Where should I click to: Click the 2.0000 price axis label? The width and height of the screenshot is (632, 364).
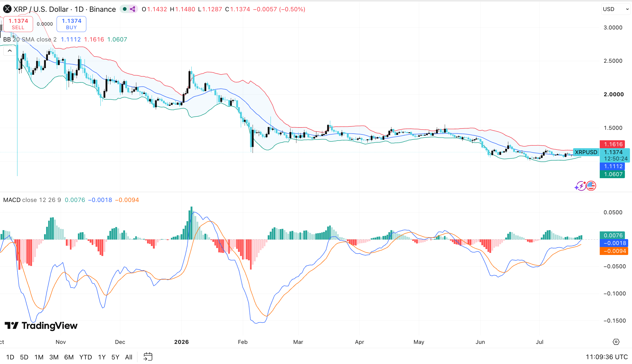point(614,94)
